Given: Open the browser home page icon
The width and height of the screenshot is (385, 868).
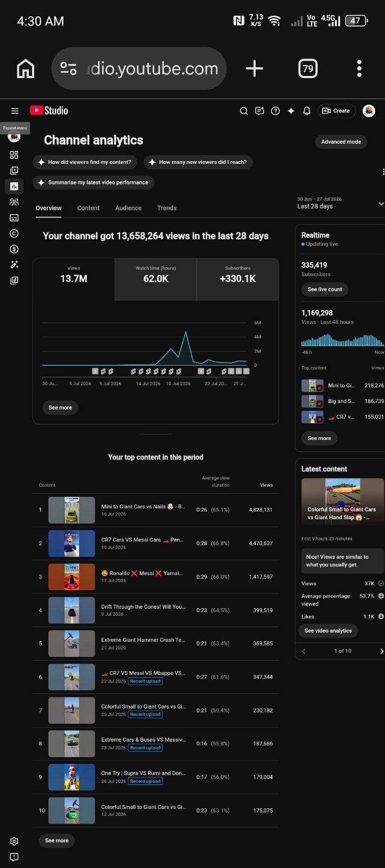Looking at the screenshot, I should click(x=26, y=69).
